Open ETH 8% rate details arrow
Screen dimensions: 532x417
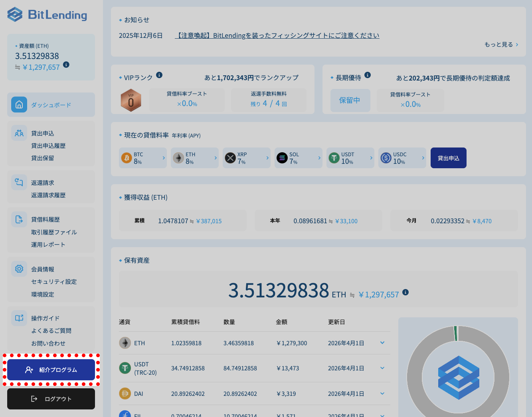tap(216, 158)
